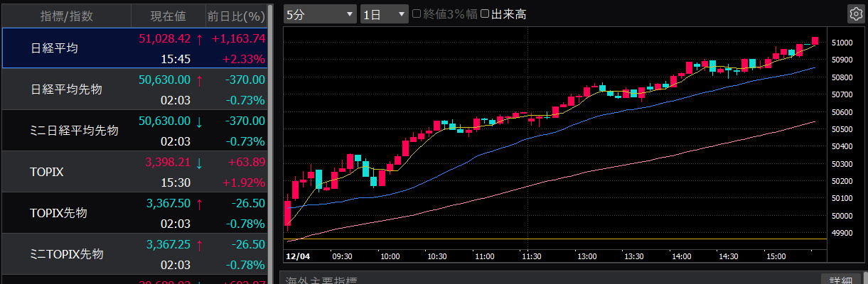This screenshot has height=284, width=868.
Task: Click the down arrow in TOPIX row
Action: tap(199, 163)
